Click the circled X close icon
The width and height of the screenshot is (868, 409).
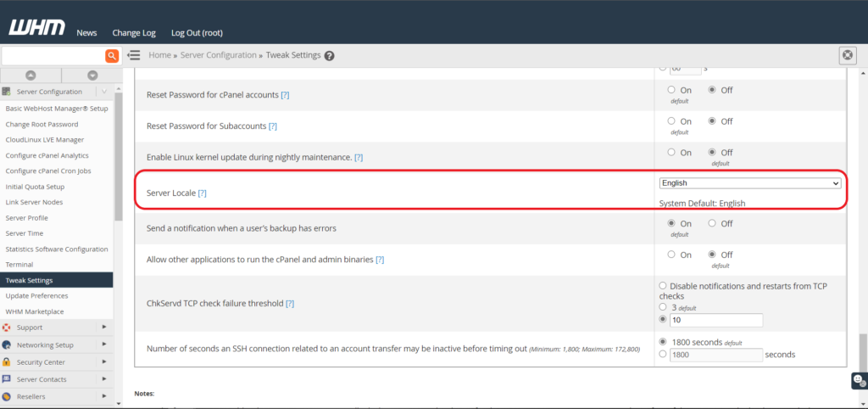point(847,55)
